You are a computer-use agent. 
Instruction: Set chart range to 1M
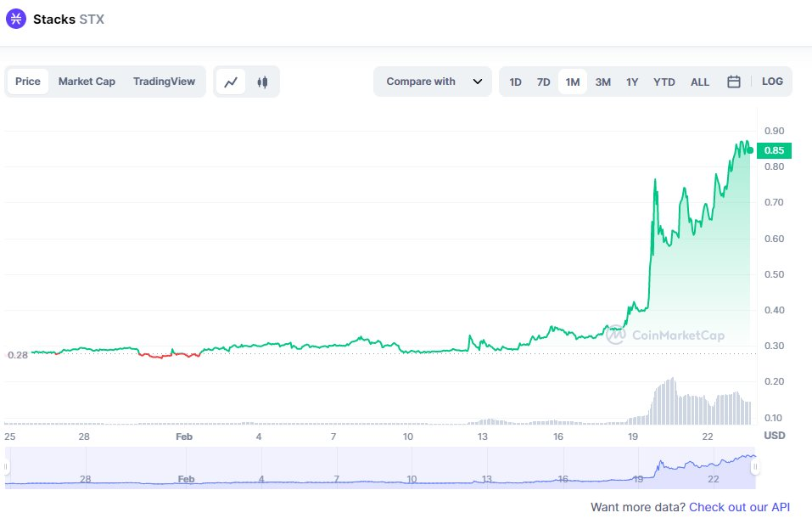click(572, 82)
